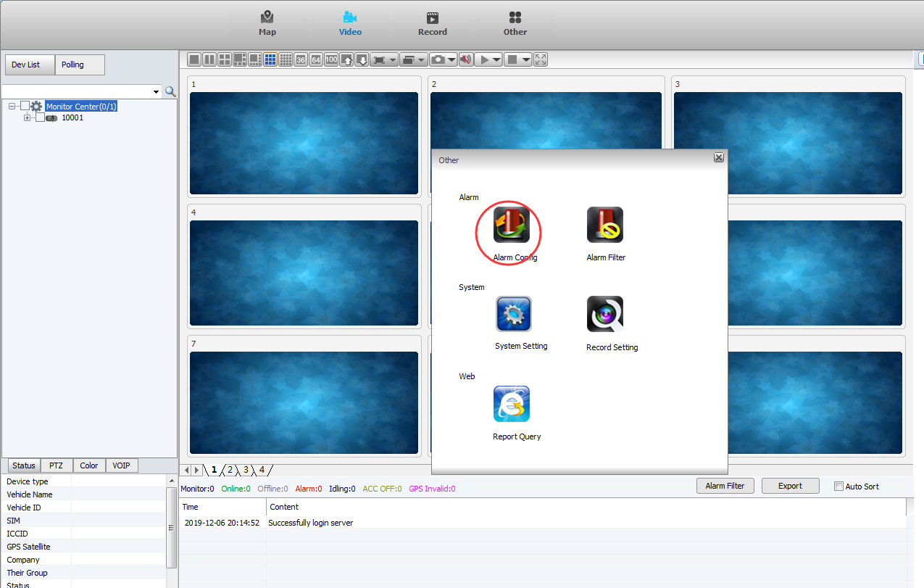This screenshot has width=924, height=588.
Task: Check the Monitor Center checkbox
Action: 25,106
